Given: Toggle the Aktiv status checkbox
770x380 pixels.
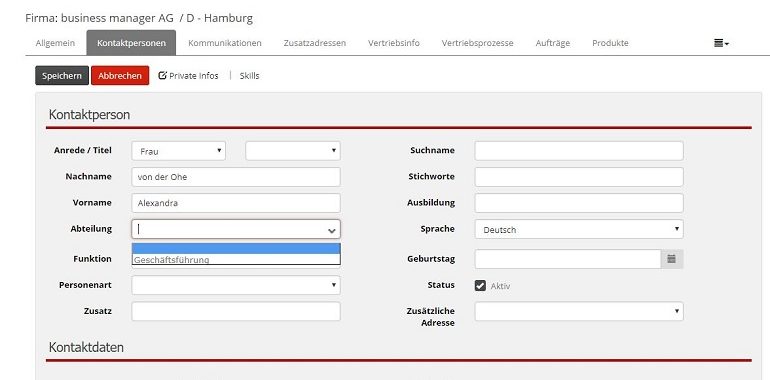Looking at the screenshot, I should click(x=480, y=285).
